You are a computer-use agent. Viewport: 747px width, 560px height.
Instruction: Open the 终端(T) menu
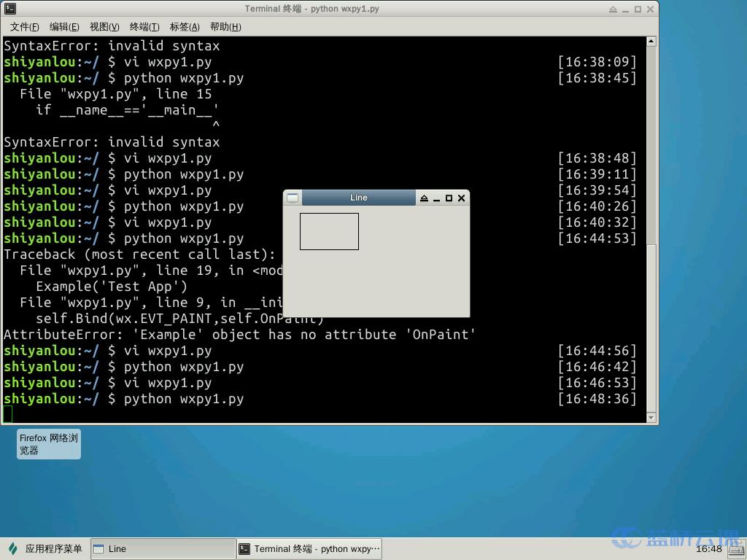144,27
